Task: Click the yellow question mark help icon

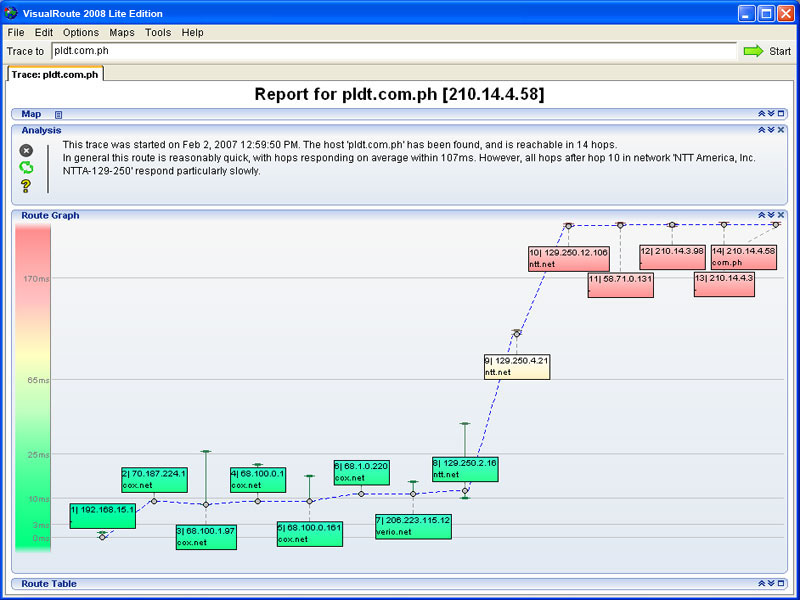Action: point(26,185)
